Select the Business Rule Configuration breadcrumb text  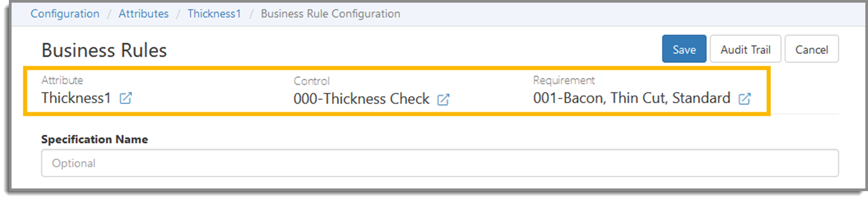pos(330,14)
